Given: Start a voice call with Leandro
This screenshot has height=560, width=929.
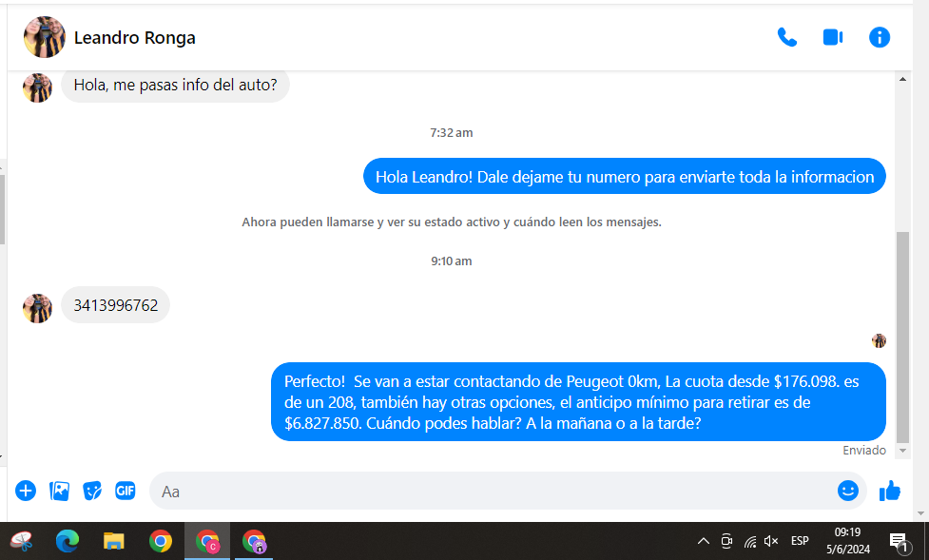Looking at the screenshot, I should pos(786,37).
